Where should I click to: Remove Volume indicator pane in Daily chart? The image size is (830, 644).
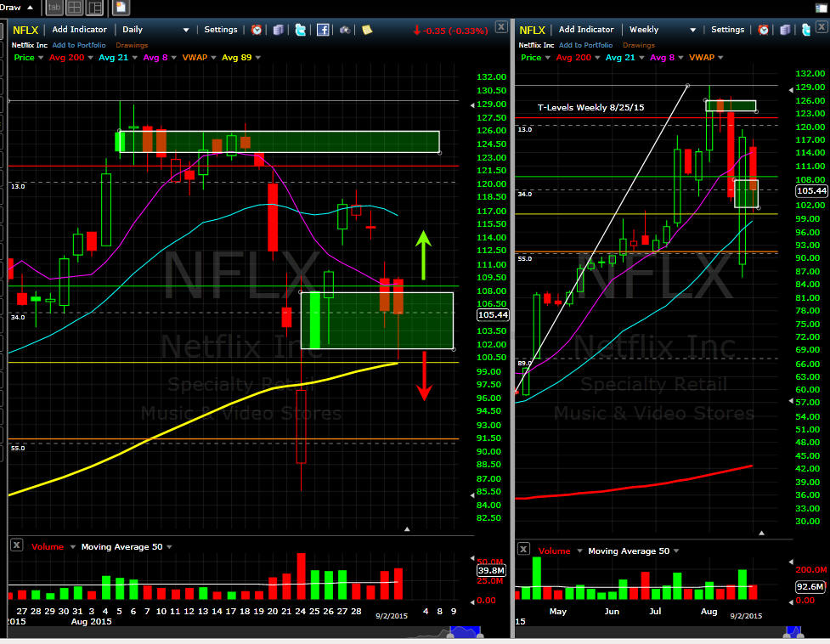point(16,545)
